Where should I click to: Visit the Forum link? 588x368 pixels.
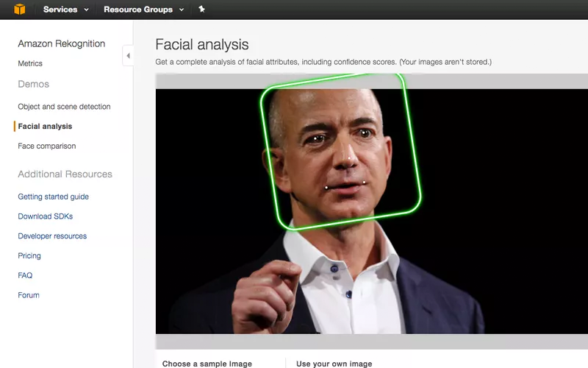click(29, 295)
